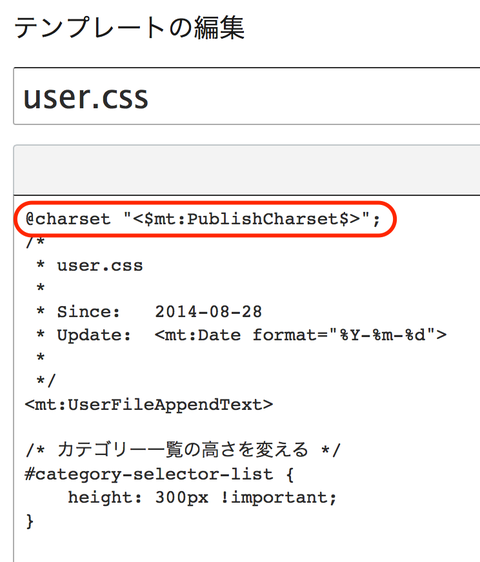The height and width of the screenshot is (562, 480).
Task: Click the 2014-08-28 date text
Action: coord(208,311)
